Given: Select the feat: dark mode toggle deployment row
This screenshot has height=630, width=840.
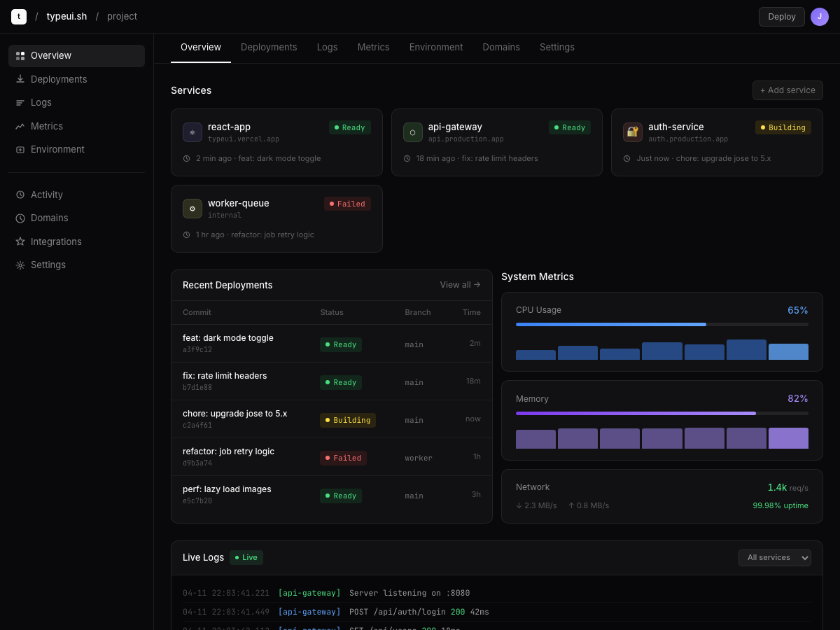Looking at the screenshot, I should 332,344.
